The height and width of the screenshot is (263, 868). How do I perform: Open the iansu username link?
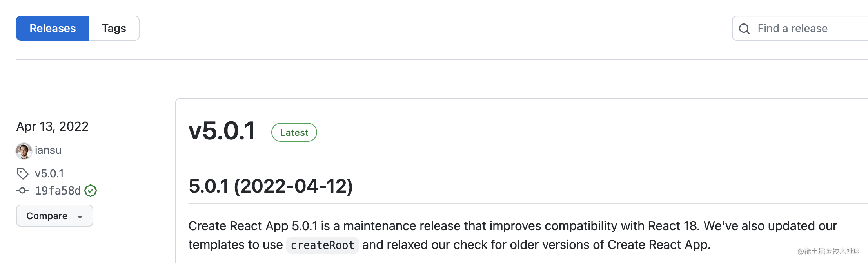click(48, 150)
